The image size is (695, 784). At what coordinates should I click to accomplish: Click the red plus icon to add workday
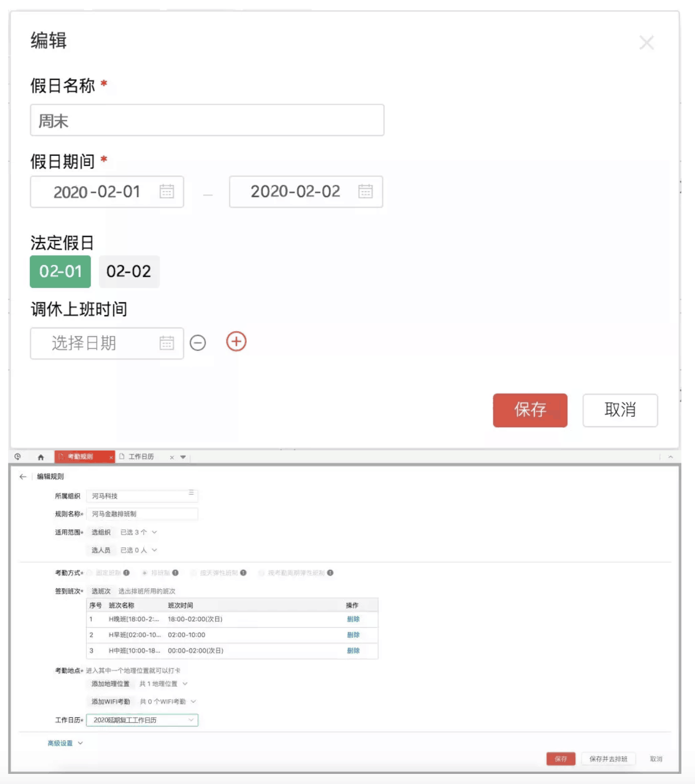click(x=236, y=342)
